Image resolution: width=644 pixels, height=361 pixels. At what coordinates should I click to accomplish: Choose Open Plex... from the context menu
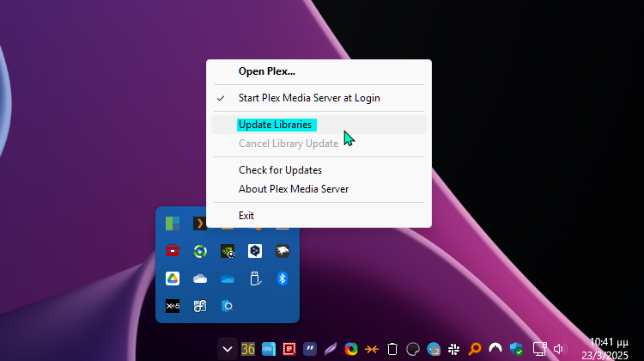(x=319, y=71)
